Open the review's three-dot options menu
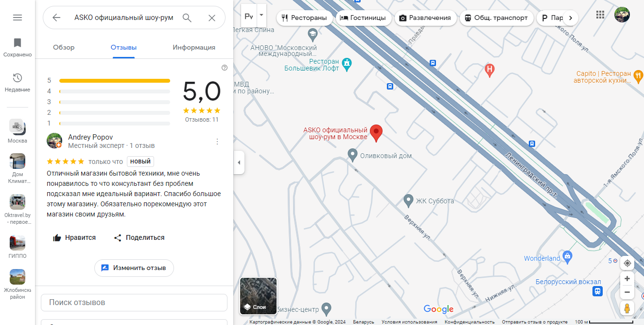The image size is (644, 325). click(217, 142)
